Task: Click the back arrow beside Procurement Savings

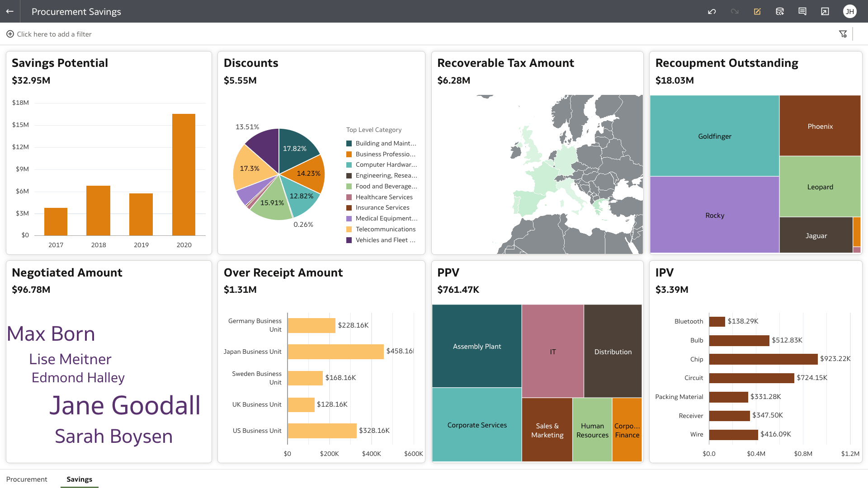Action: [x=9, y=11]
